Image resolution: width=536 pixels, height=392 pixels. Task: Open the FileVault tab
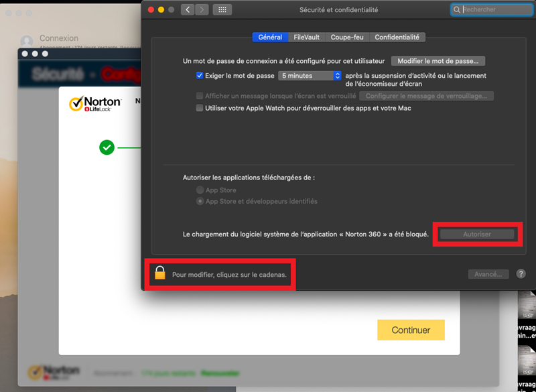[307, 38]
